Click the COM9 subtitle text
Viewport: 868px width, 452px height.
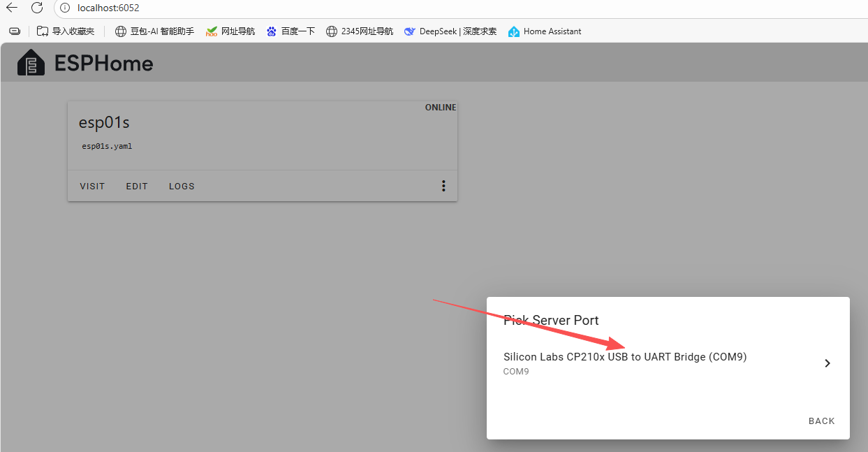(516, 372)
